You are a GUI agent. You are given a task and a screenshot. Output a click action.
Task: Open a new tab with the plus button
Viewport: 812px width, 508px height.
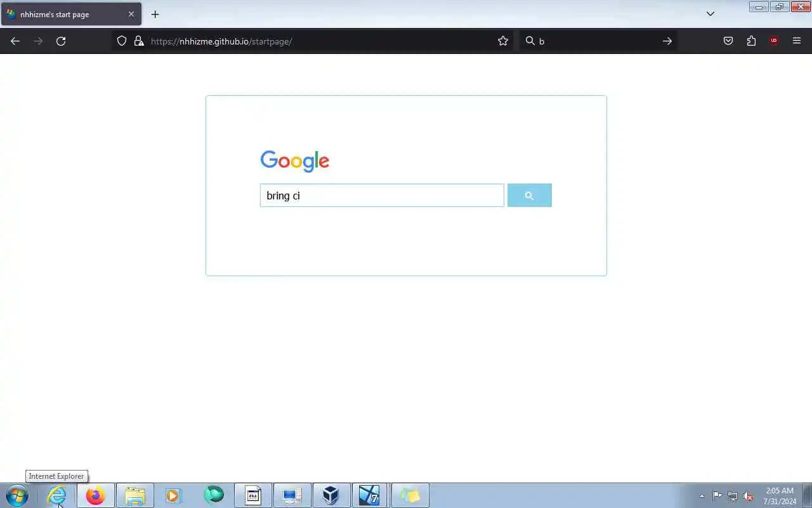[155, 14]
